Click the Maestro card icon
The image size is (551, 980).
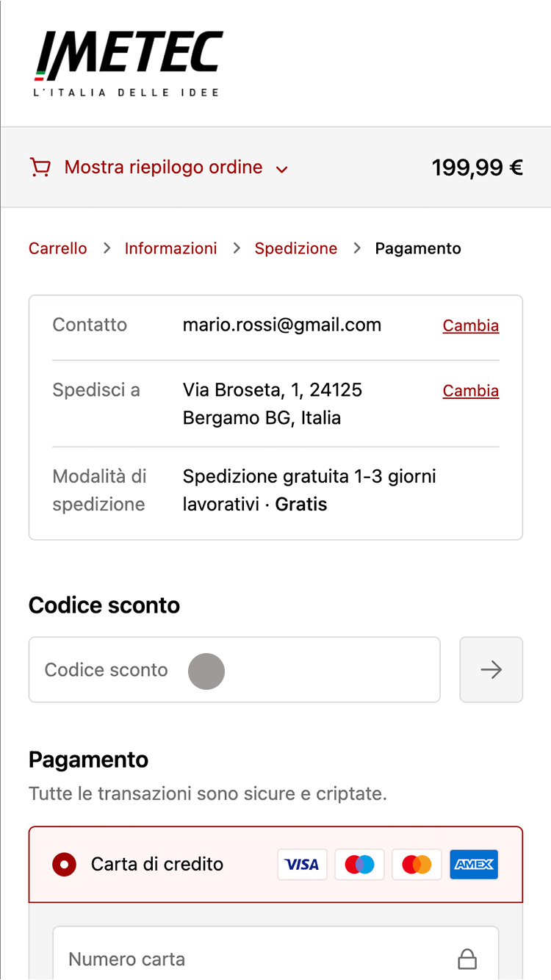click(359, 865)
